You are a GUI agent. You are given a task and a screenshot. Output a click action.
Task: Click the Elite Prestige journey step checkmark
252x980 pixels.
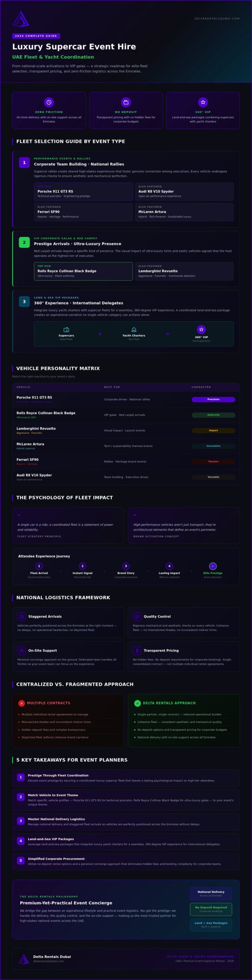[x=213, y=566]
